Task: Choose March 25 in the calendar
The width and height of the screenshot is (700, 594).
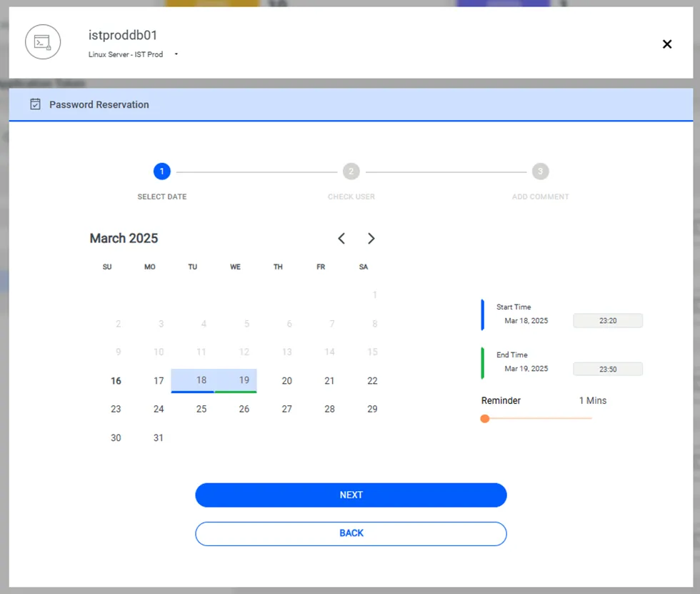Action: click(x=201, y=409)
